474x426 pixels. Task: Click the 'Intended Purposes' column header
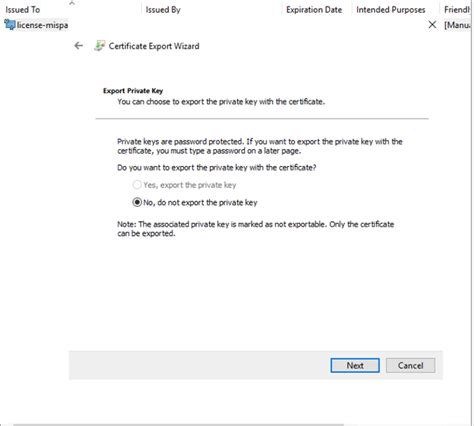391,10
